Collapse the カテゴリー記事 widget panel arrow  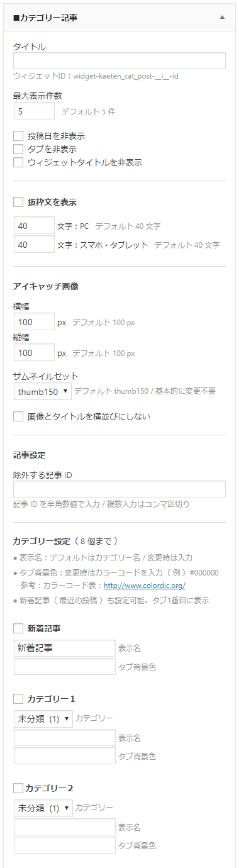222,18
